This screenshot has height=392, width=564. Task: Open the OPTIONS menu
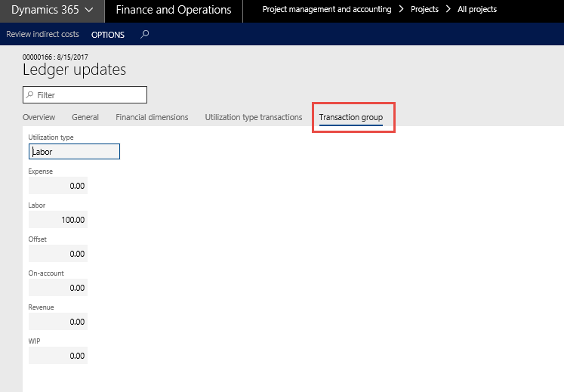(x=108, y=35)
